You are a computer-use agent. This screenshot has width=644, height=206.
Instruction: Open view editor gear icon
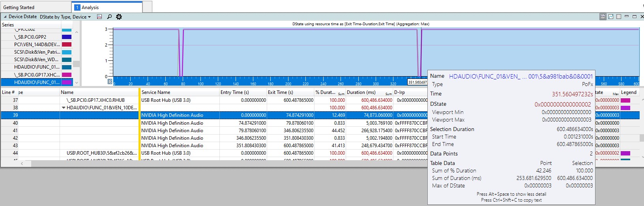pos(119,17)
